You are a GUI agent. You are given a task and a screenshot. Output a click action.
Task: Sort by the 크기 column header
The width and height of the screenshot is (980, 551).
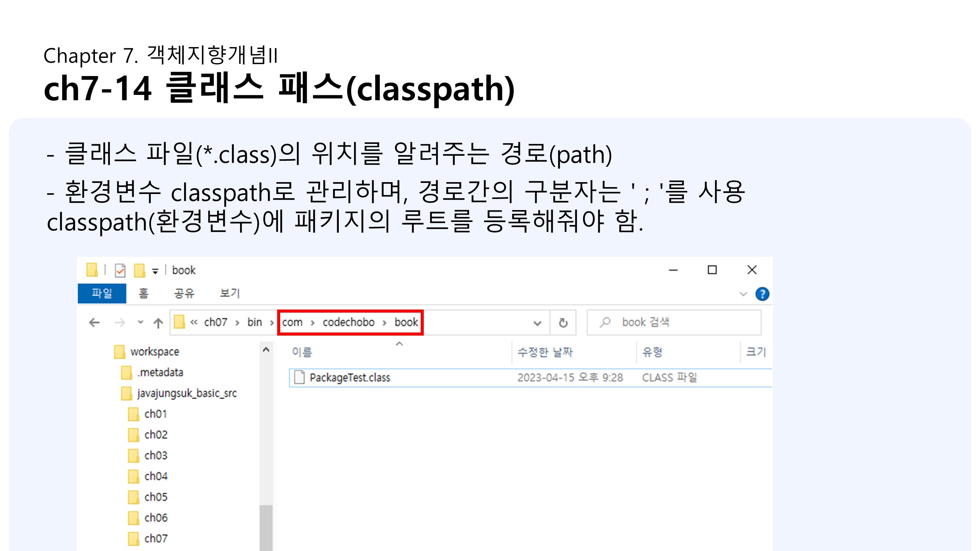tap(756, 352)
